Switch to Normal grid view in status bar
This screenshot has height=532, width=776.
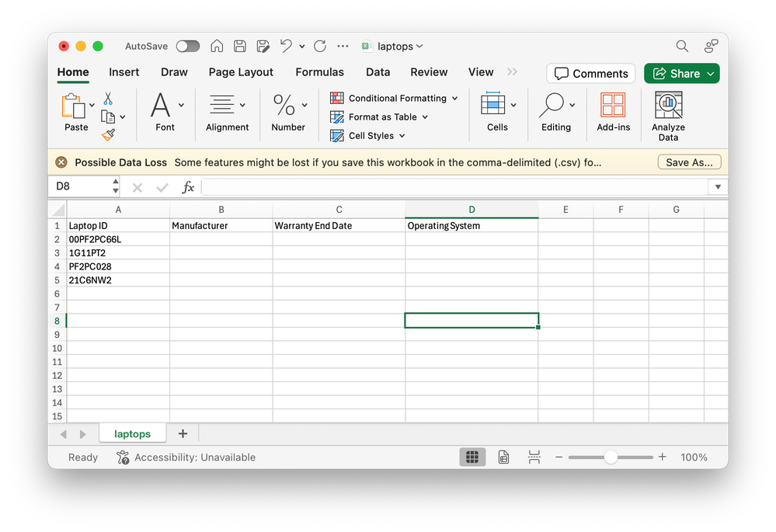[x=472, y=457]
